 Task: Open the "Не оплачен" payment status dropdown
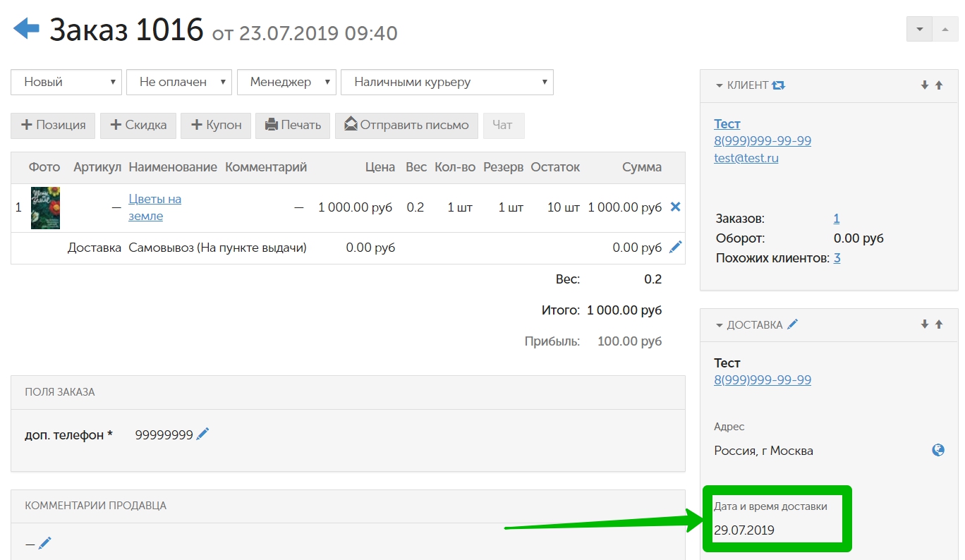[x=179, y=83]
